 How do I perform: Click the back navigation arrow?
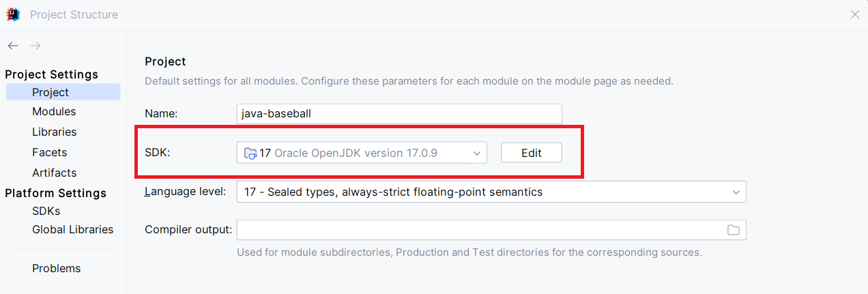point(13,46)
